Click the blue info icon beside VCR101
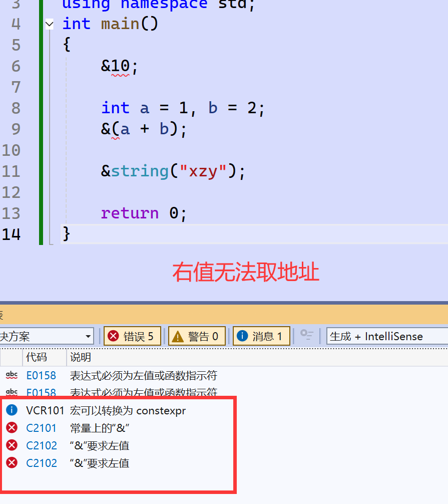 click(12, 410)
